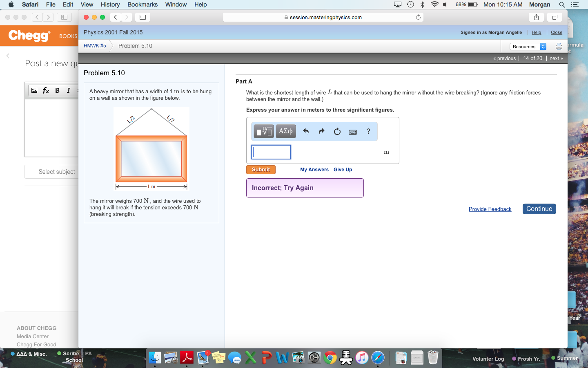Apply italic in Chegg editor

click(x=68, y=90)
